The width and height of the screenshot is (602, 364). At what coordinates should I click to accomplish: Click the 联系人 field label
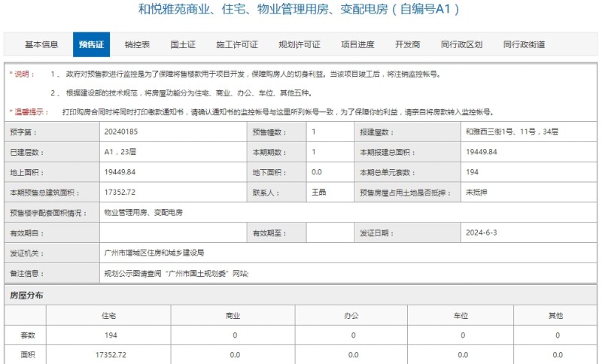point(266,193)
